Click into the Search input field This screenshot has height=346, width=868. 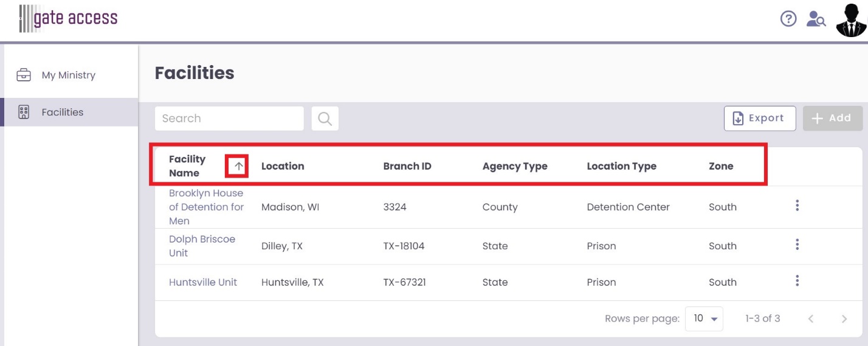(x=229, y=119)
